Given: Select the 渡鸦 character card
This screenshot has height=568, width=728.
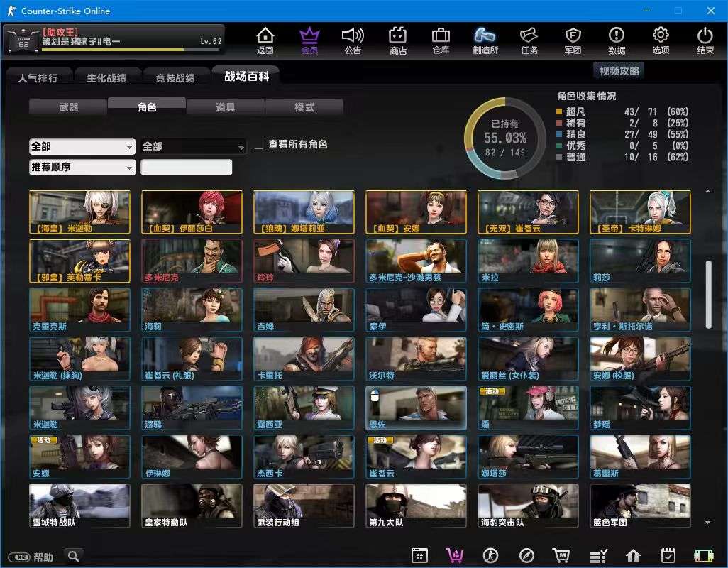Looking at the screenshot, I should pos(192,408).
